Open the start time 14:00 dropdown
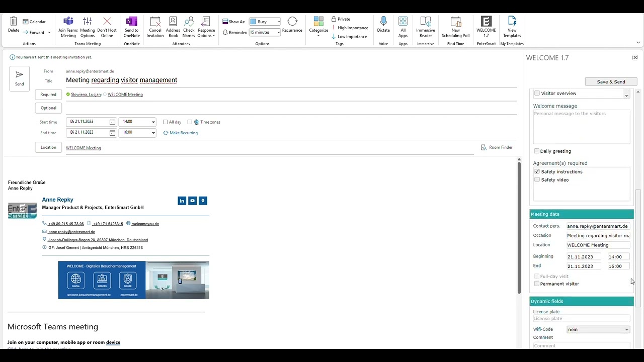644x362 pixels. click(153, 122)
